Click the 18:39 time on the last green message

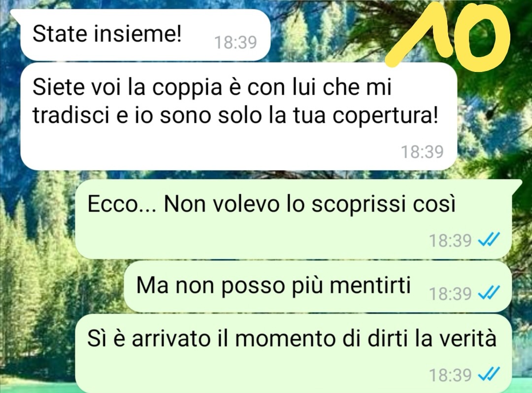[450, 375]
